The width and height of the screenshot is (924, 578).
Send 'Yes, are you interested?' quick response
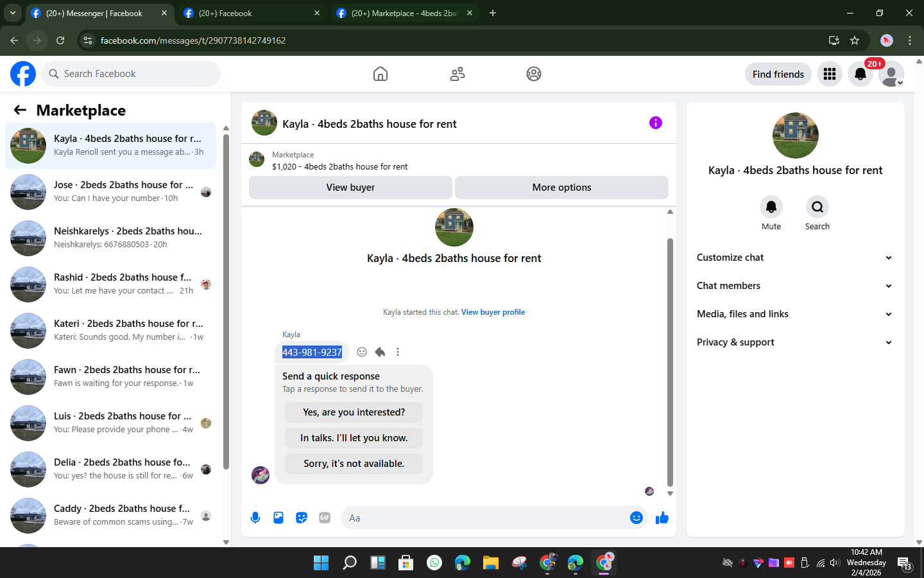[x=354, y=412]
